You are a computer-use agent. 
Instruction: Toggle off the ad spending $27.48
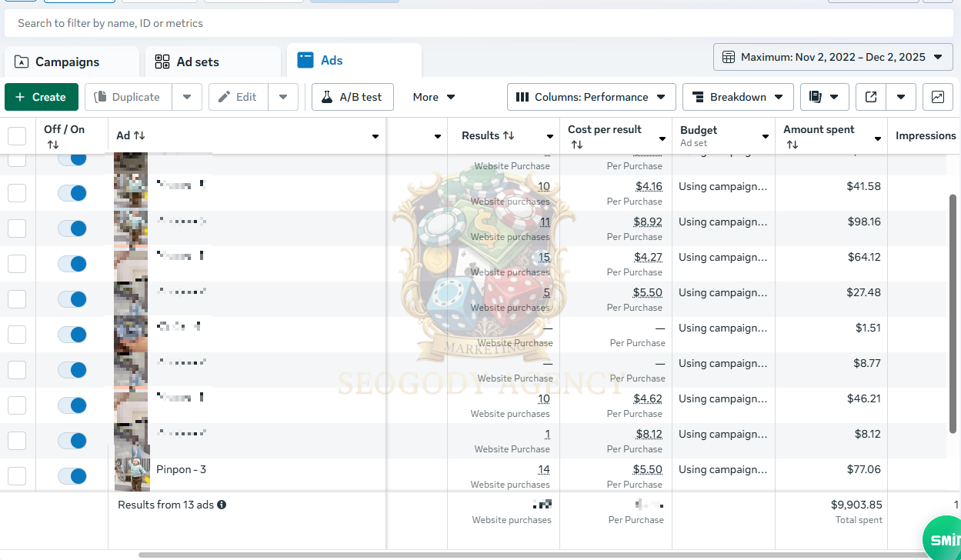pyautogui.click(x=72, y=299)
